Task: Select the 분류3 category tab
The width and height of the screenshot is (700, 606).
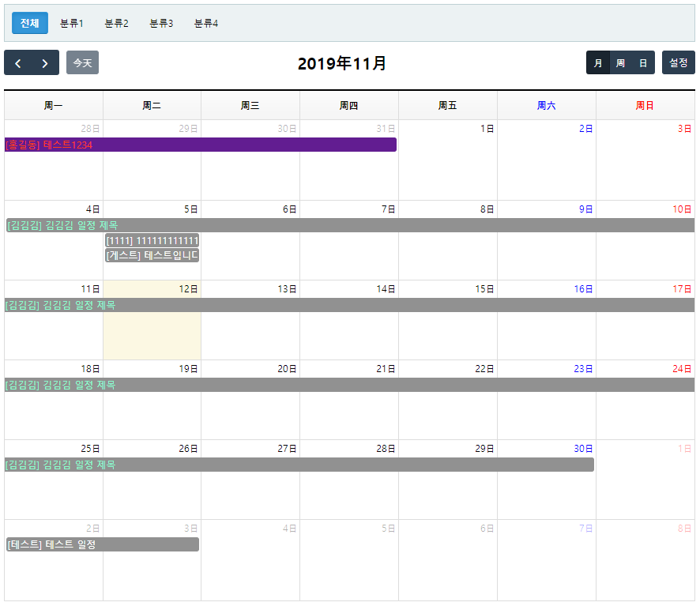Action: click(161, 24)
